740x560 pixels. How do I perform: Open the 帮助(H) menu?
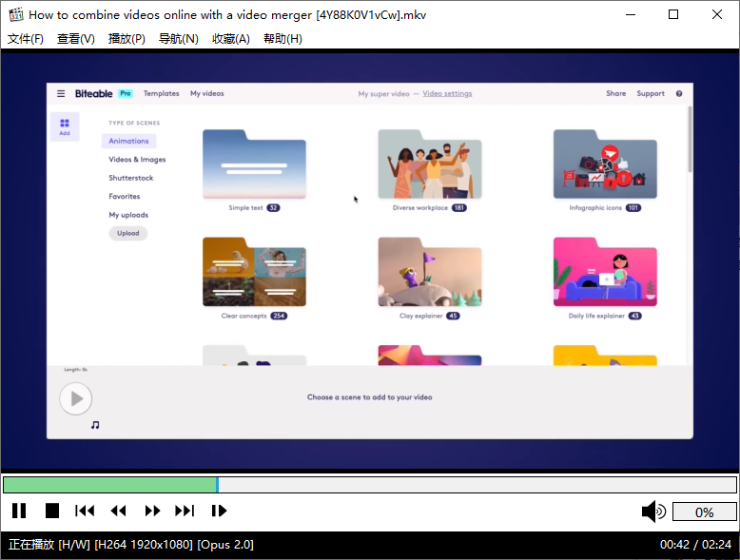[x=282, y=39]
